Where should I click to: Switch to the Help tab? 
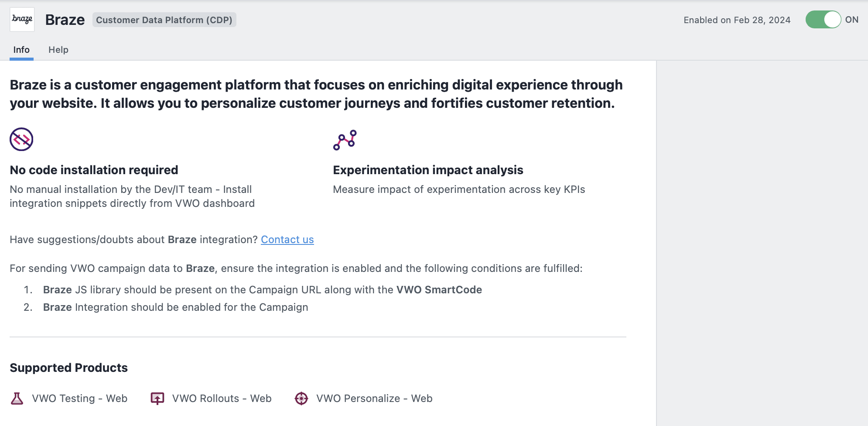tap(58, 50)
